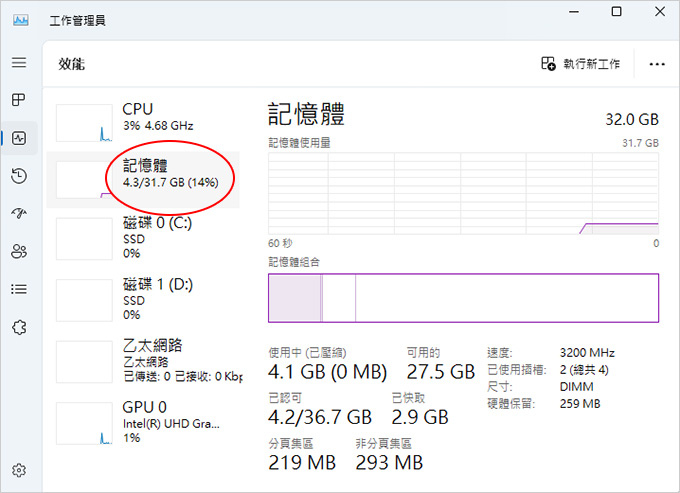Go to Processes page icon

(19, 100)
